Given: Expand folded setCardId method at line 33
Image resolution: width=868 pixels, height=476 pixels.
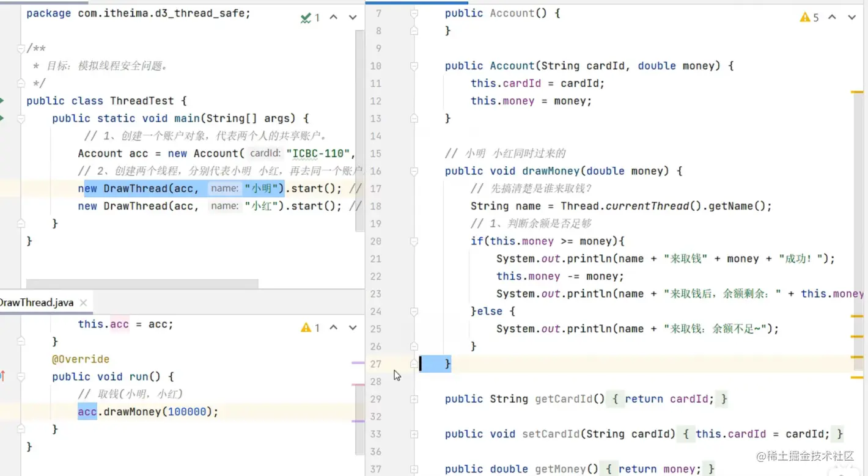Looking at the screenshot, I should pyautogui.click(x=414, y=434).
